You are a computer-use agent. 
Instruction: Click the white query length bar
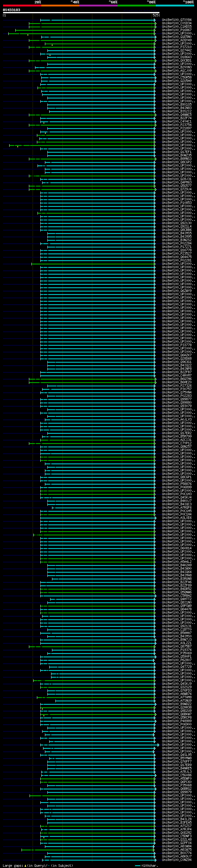81,12
